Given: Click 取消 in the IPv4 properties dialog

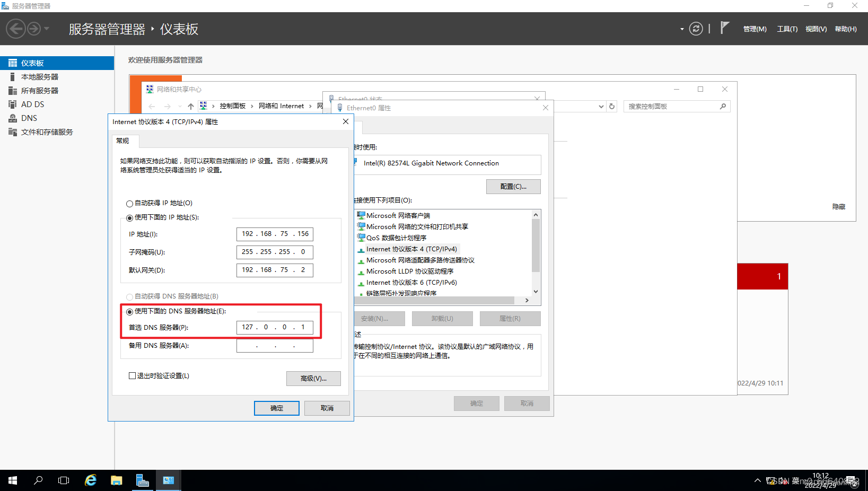Looking at the screenshot, I should click(x=327, y=408).
